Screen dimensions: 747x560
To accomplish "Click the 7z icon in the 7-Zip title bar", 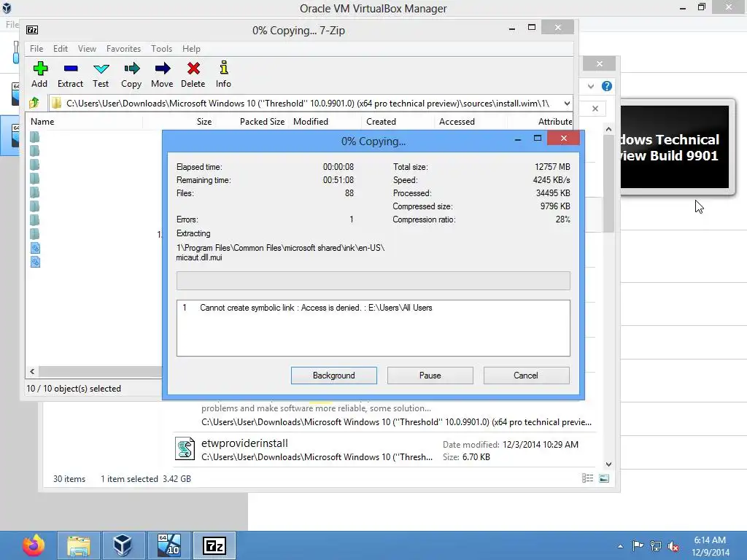I will point(32,30).
